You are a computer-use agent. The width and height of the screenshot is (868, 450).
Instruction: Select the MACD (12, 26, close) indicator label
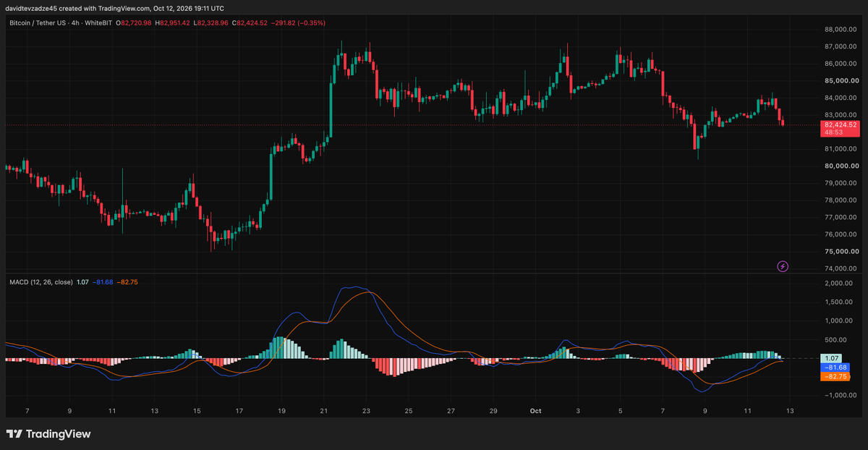41,282
